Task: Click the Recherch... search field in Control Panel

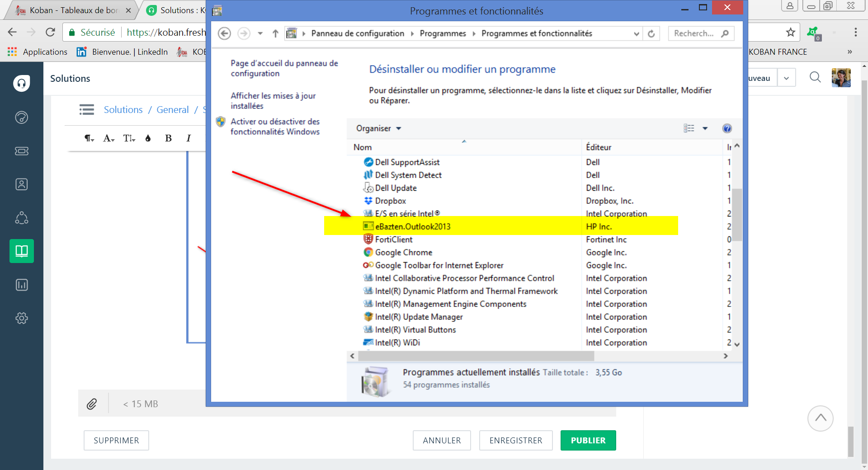Action: coord(701,33)
